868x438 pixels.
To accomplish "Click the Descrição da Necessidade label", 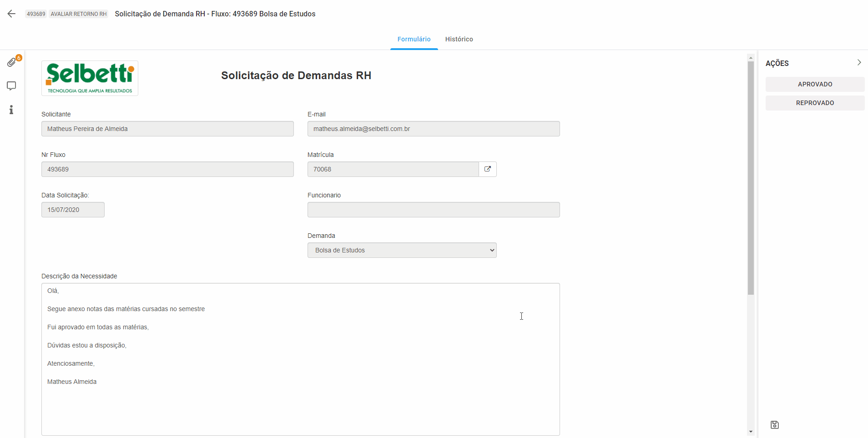I will pyautogui.click(x=79, y=276).
